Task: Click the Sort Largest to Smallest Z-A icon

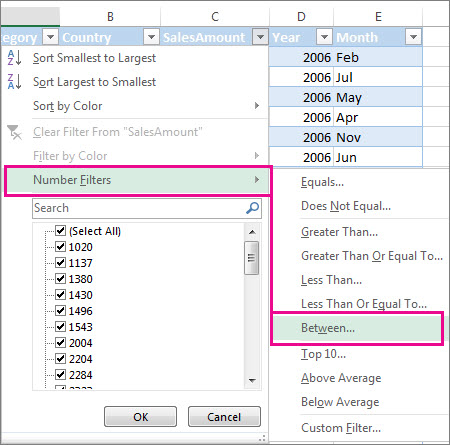Action: (14, 82)
